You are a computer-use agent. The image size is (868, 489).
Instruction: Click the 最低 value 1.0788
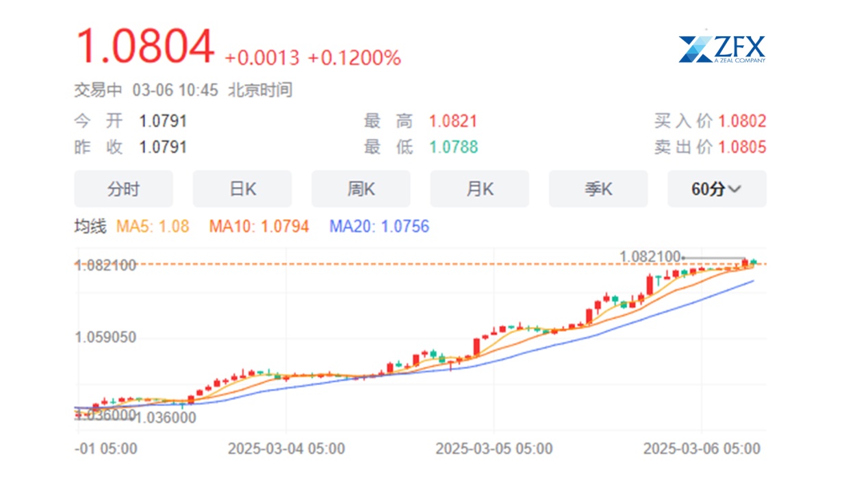453,147
